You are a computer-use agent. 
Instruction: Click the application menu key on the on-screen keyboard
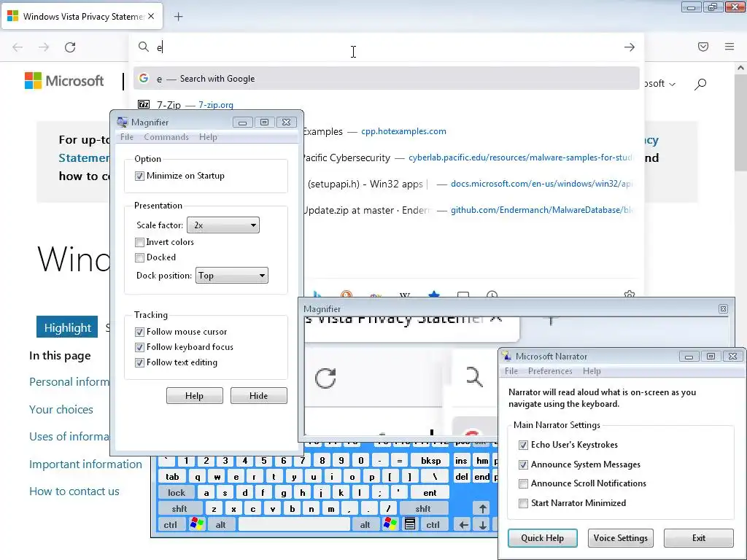(x=410, y=524)
